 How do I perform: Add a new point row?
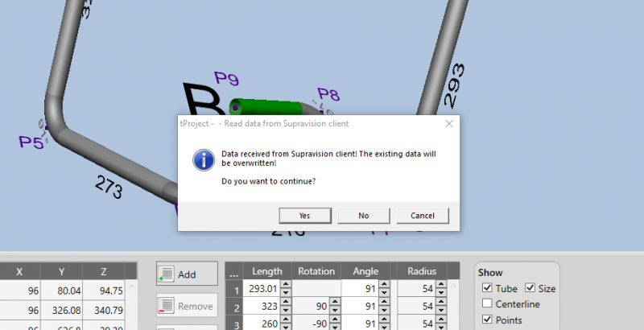click(x=187, y=274)
